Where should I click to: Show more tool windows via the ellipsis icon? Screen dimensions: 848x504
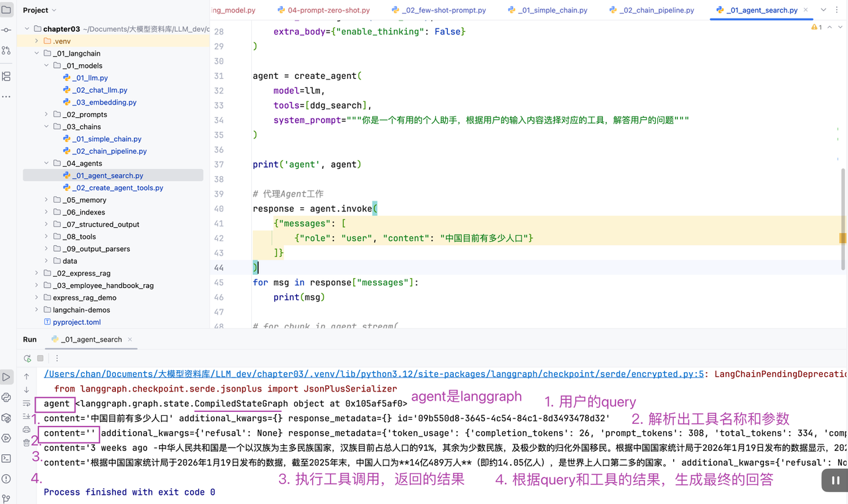[x=7, y=97]
